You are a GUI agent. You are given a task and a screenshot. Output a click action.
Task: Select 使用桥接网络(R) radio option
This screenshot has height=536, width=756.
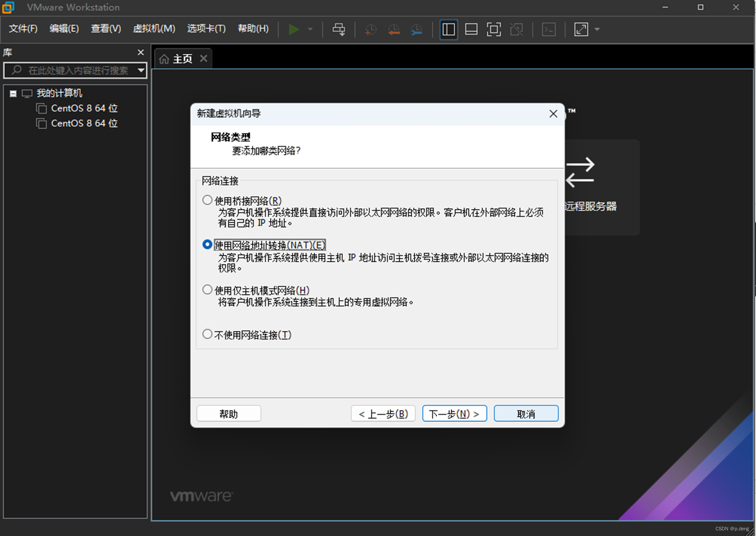click(x=207, y=200)
